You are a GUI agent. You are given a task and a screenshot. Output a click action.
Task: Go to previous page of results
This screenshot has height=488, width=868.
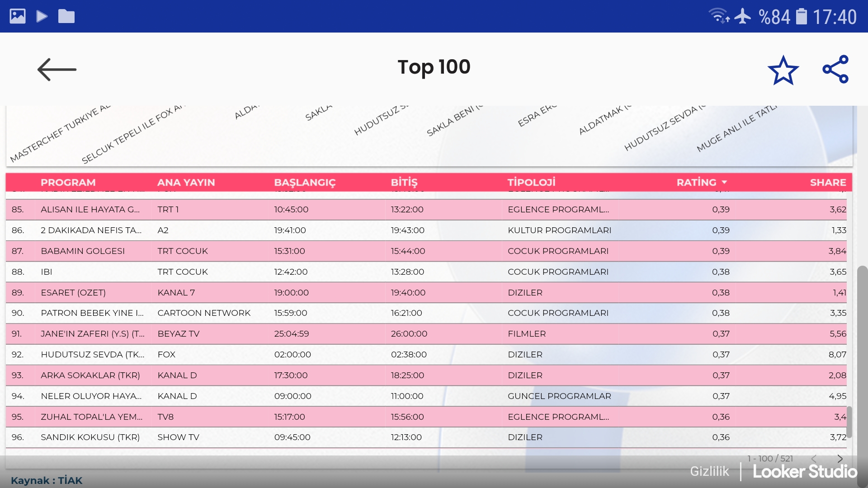click(814, 459)
